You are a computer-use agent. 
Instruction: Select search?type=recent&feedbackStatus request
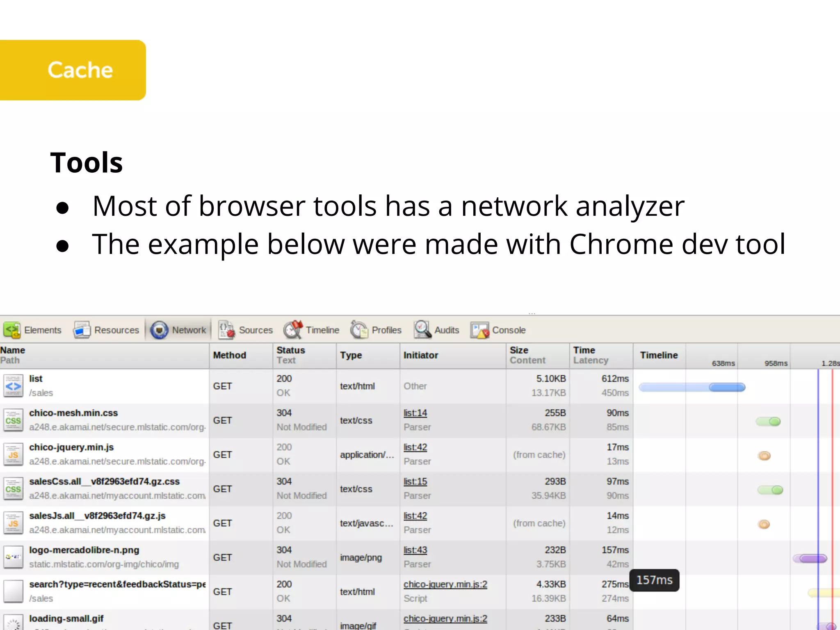117,584
